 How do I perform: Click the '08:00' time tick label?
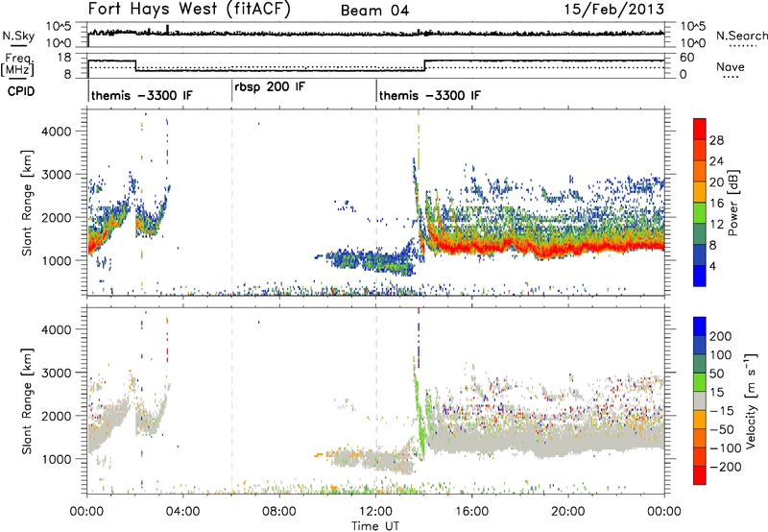(279, 512)
